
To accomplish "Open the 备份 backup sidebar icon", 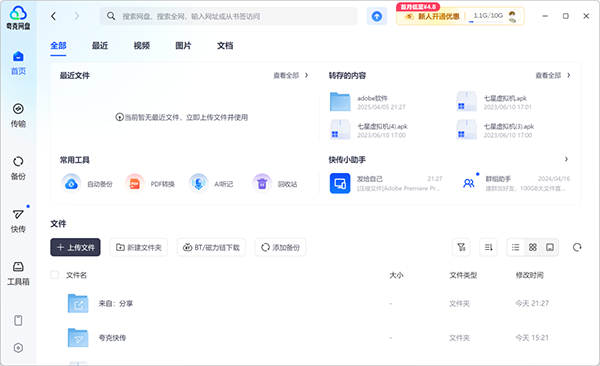I will [18, 168].
